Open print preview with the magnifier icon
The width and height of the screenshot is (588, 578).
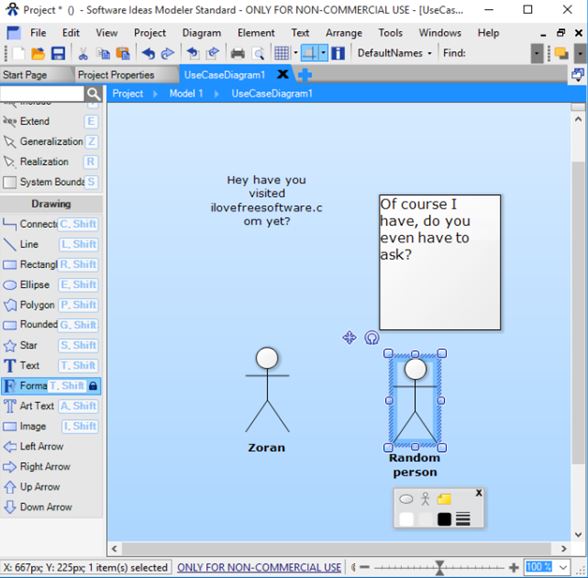[258, 54]
